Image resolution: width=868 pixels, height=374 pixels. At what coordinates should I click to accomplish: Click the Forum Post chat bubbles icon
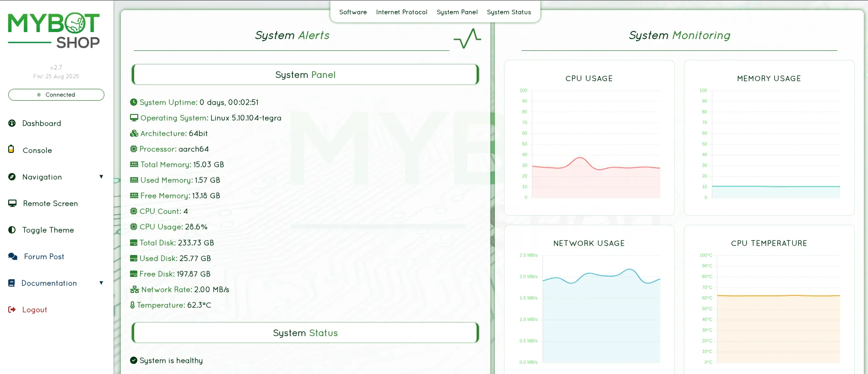pos(13,256)
